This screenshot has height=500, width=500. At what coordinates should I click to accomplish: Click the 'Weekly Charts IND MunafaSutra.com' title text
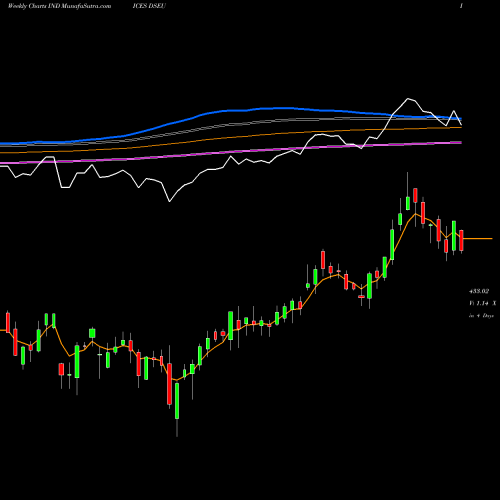pos(59,6)
